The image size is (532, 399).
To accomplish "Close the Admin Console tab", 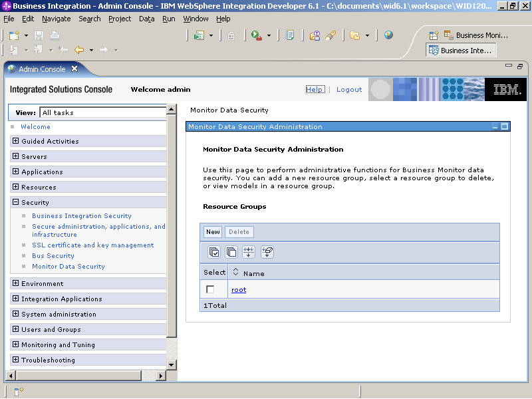I will tap(74, 69).
